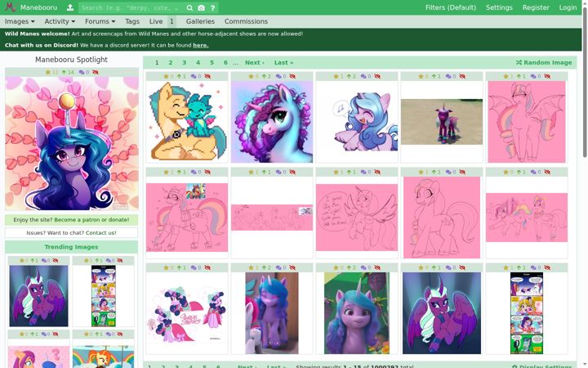Open the pony with saddlebags pink sketch
The width and height of the screenshot is (588, 368).
click(x=187, y=217)
